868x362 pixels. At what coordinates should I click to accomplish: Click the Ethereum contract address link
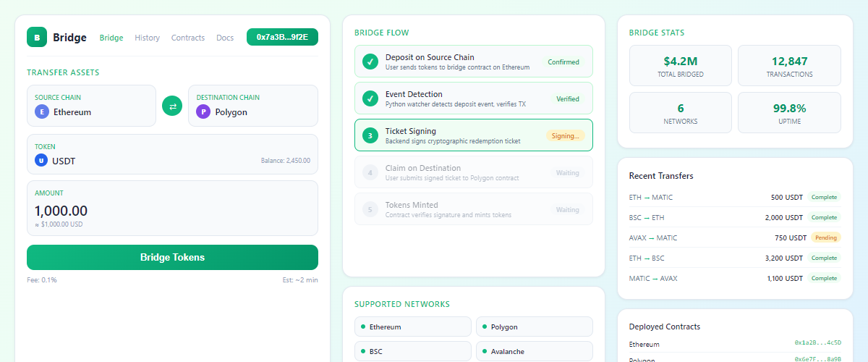[817, 343]
